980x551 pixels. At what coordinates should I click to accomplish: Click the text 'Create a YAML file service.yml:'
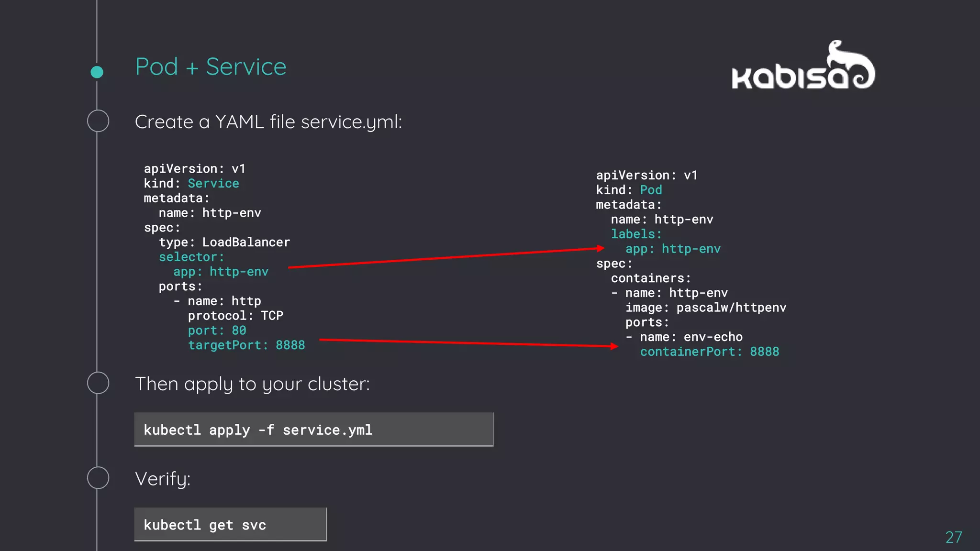click(x=268, y=122)
